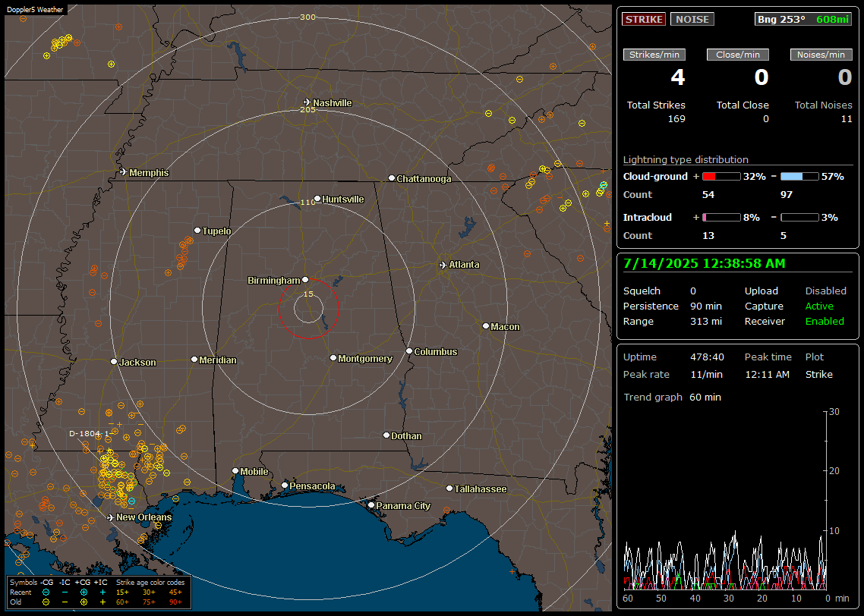The height and width of the screenshot is (616, 864).
Task: Click the Jackson city marker
Action: click(114, 362)
